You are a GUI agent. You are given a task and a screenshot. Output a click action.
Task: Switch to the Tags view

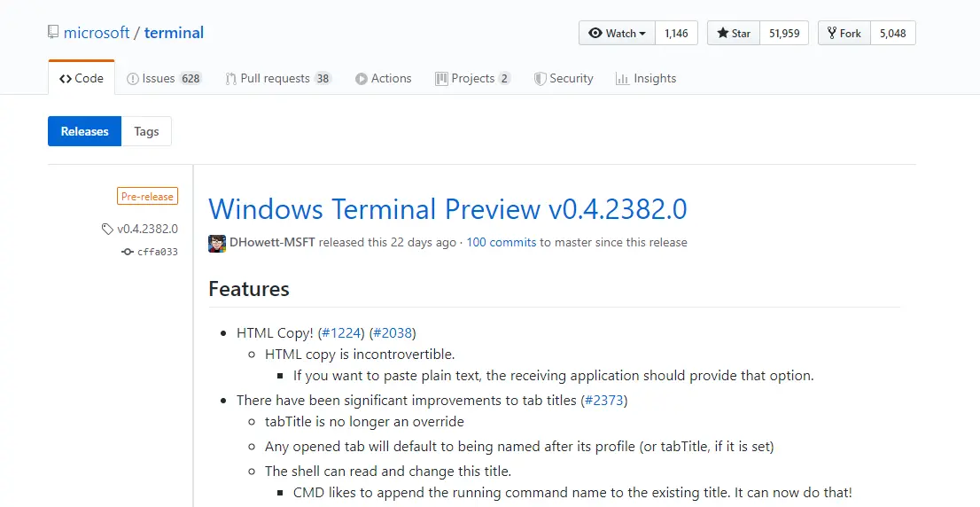146,131
